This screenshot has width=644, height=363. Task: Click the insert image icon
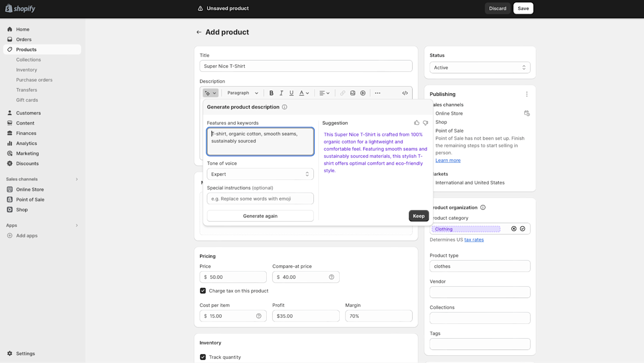(353, 93)
